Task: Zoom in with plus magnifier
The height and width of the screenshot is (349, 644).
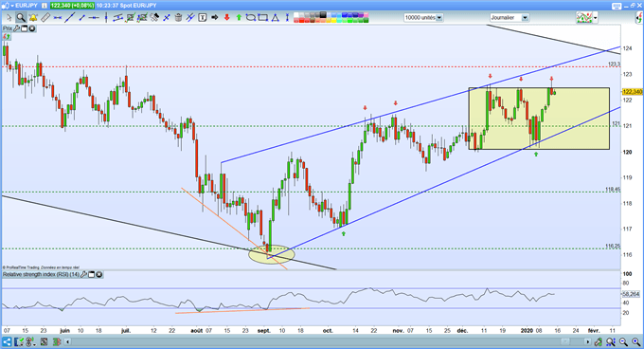Action: pyautogui.click(x=635, y=341)
